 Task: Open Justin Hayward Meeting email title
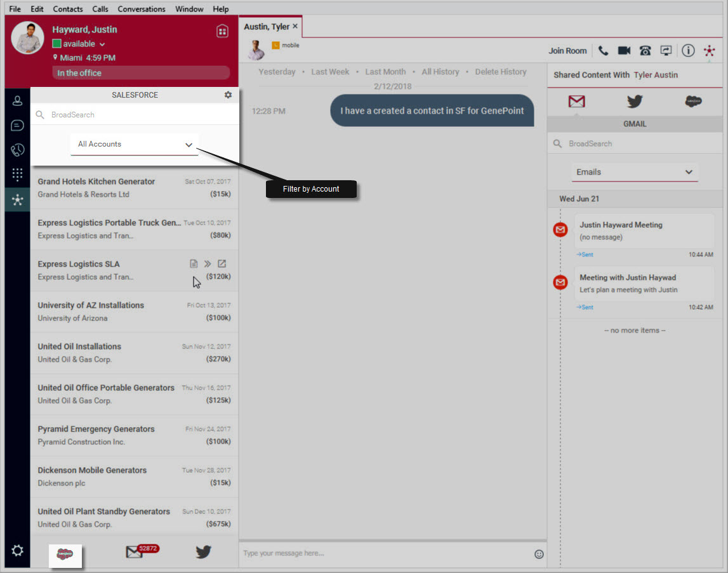[x=621, y=225]
